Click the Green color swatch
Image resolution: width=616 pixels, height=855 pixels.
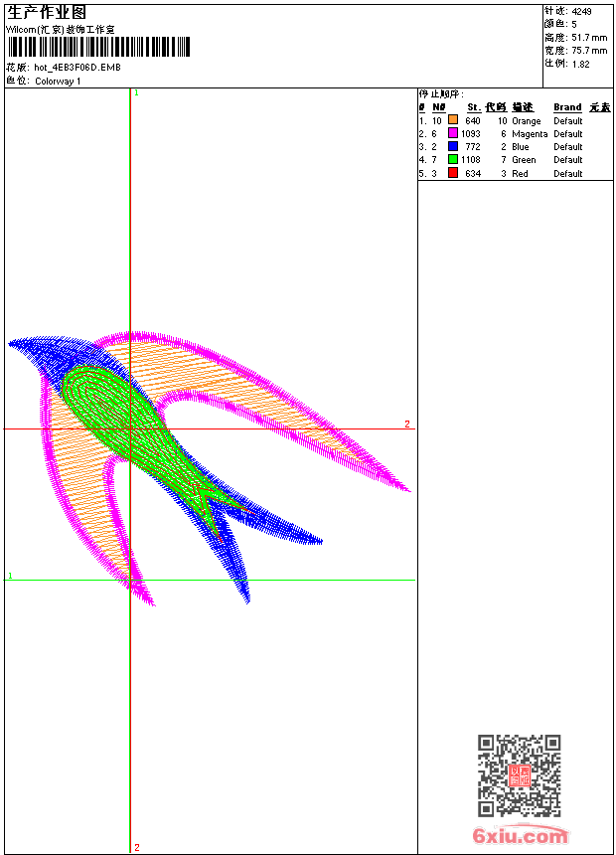(452, 159)
